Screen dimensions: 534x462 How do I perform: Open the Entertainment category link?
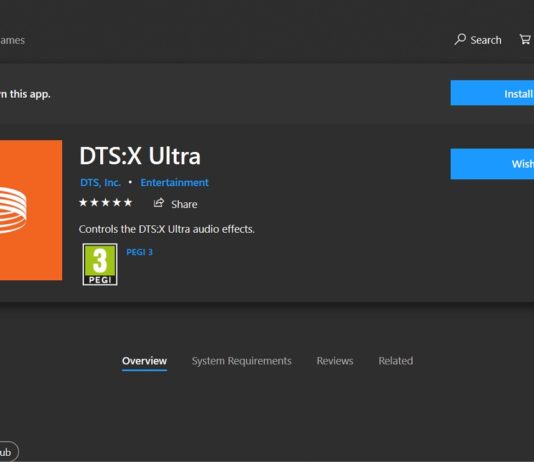[174, 183]
